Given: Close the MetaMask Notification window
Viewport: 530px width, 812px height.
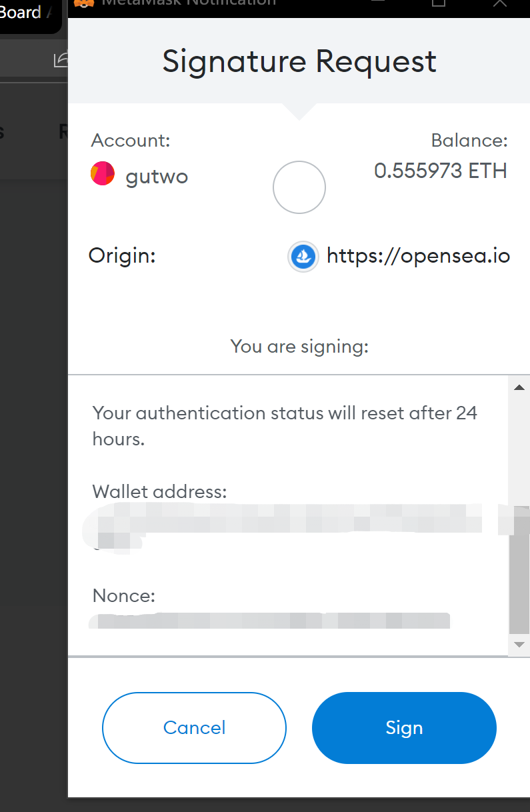Looking at the screenshot, I should point(500,3).
